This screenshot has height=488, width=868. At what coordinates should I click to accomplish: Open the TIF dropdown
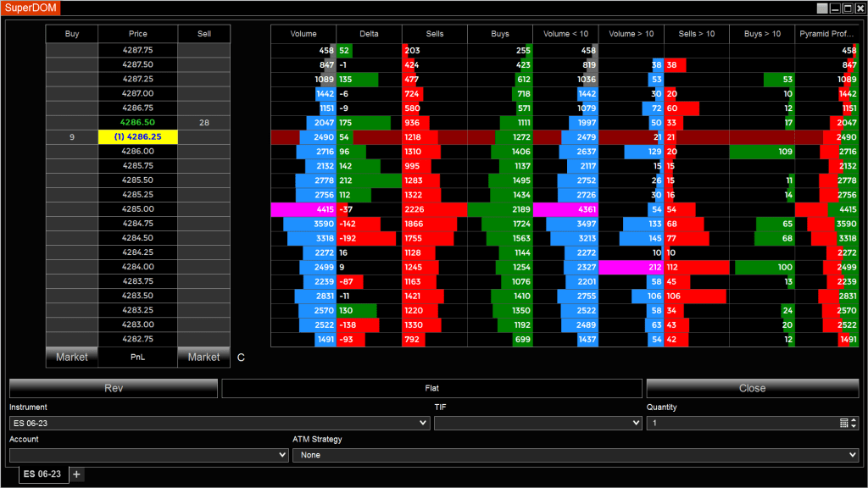coord(537,423)
